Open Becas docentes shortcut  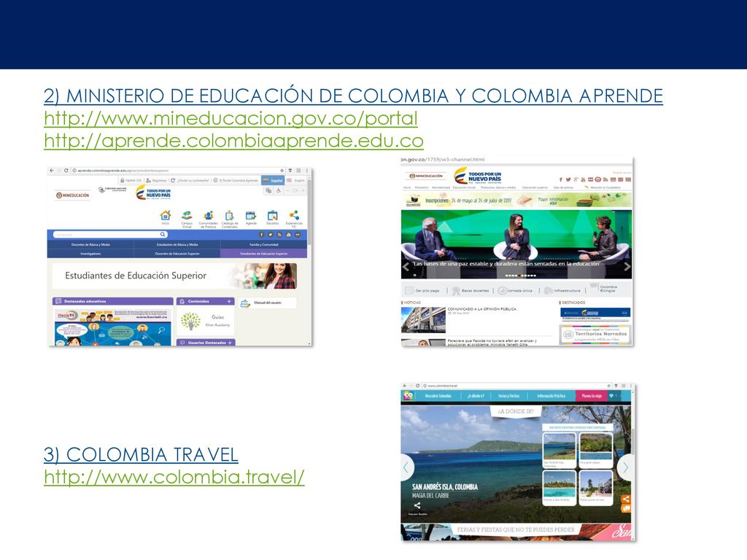point(471,290)
